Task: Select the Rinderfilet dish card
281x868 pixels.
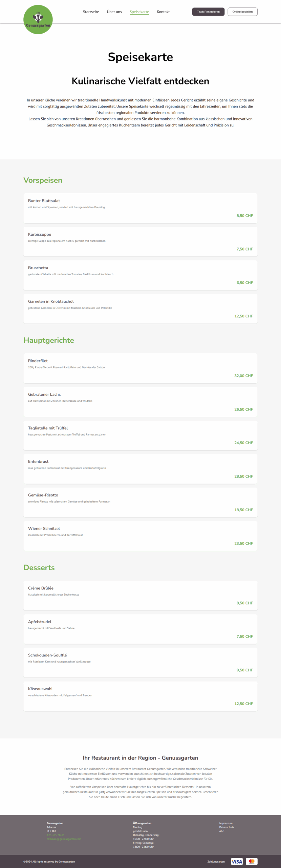Action: 140,368
